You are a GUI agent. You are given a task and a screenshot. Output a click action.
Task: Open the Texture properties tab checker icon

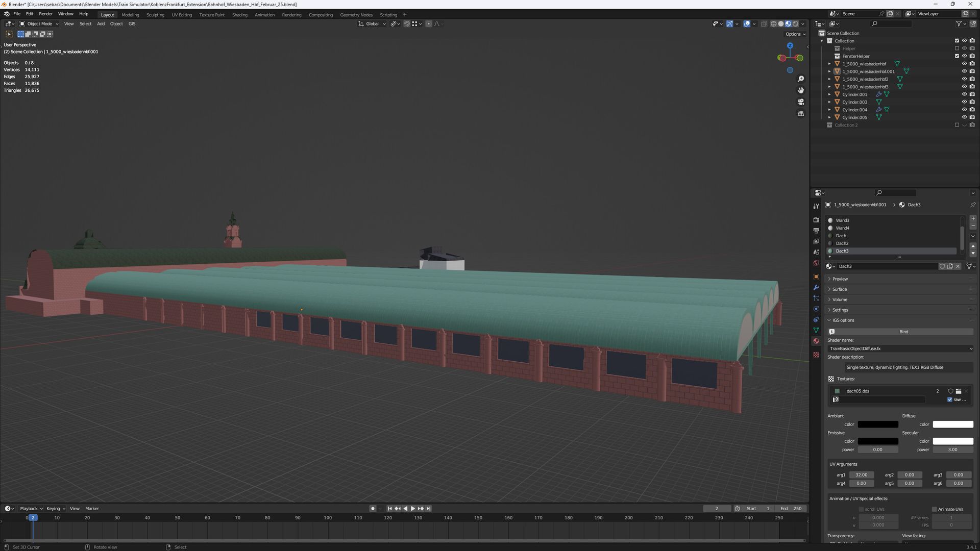[816, 355]
